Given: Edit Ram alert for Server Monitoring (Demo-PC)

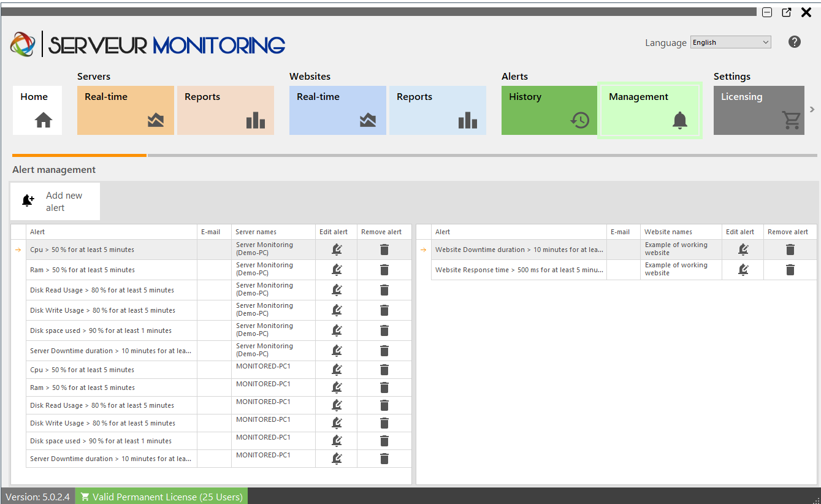Looking at the screenshot, I should pos(337,270).
